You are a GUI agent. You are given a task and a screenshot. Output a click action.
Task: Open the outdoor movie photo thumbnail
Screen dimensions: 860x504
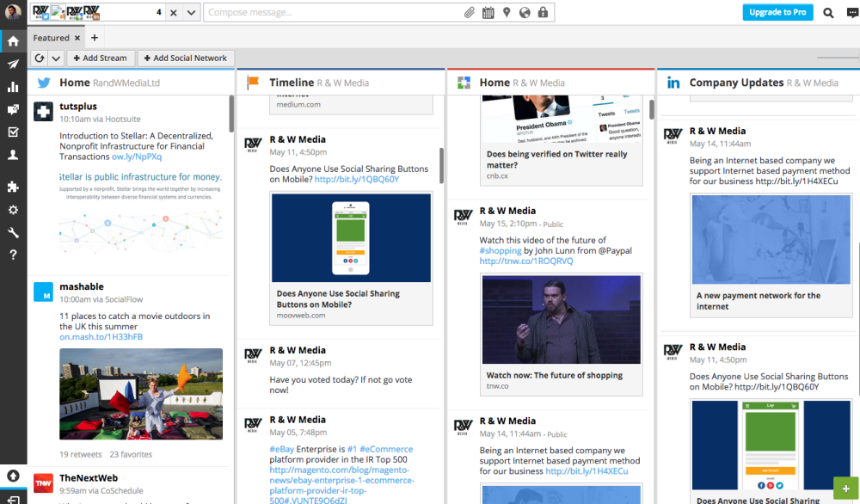(141, 394)
